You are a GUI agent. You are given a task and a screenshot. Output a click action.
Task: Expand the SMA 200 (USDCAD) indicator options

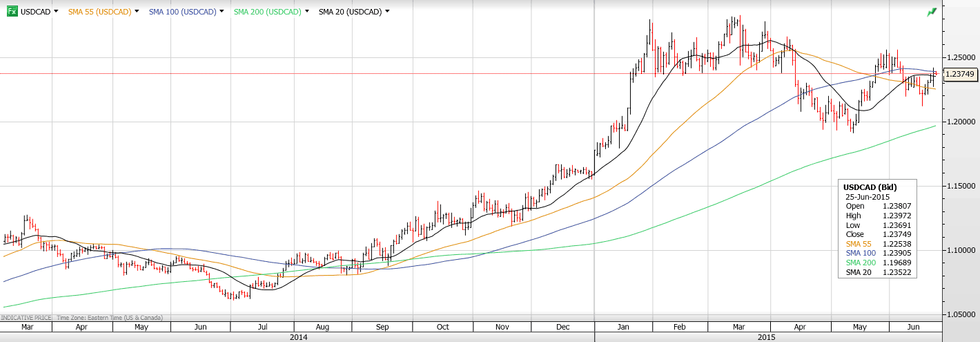tap(306, 12)
